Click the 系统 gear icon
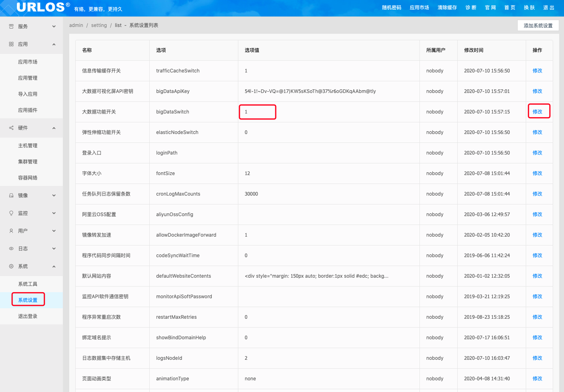 point(11,266)
